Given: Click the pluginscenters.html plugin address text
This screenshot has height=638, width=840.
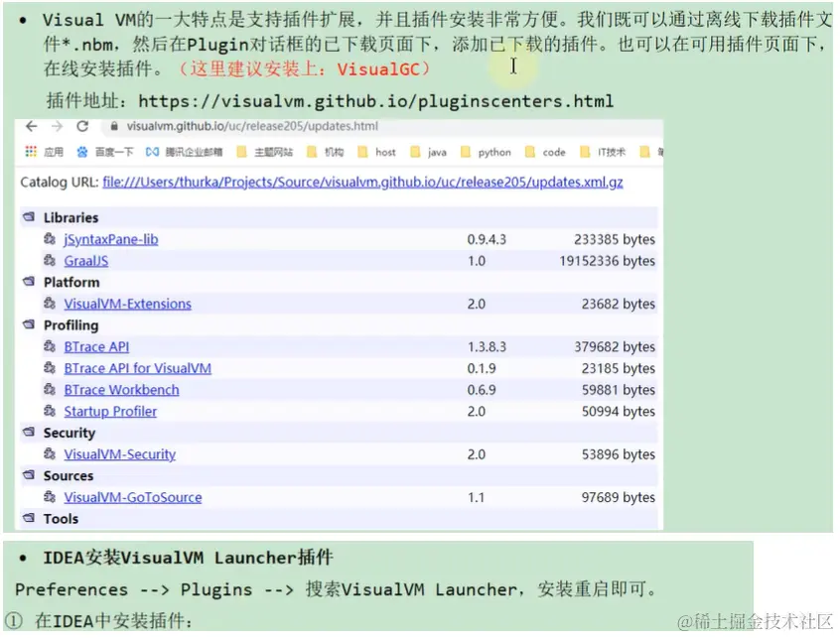Looking at the screenshot, I should click(376, 101).
